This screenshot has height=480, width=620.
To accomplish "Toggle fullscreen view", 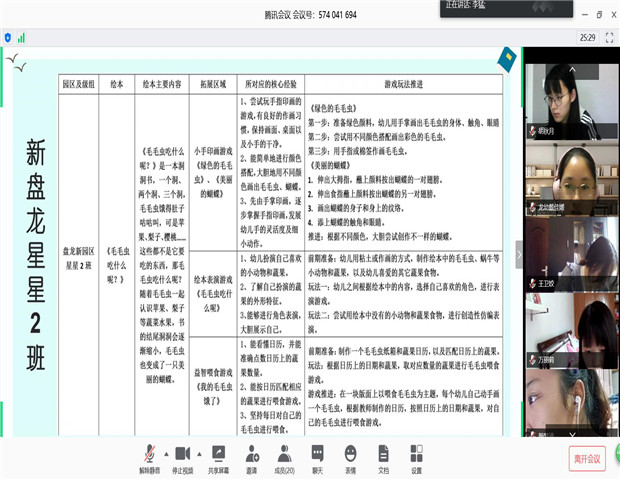I will click(x=610, y=37).
